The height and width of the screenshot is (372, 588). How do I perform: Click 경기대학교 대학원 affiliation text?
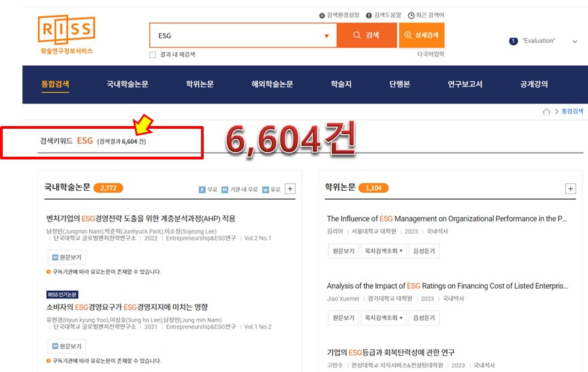[x=390, y=298]
